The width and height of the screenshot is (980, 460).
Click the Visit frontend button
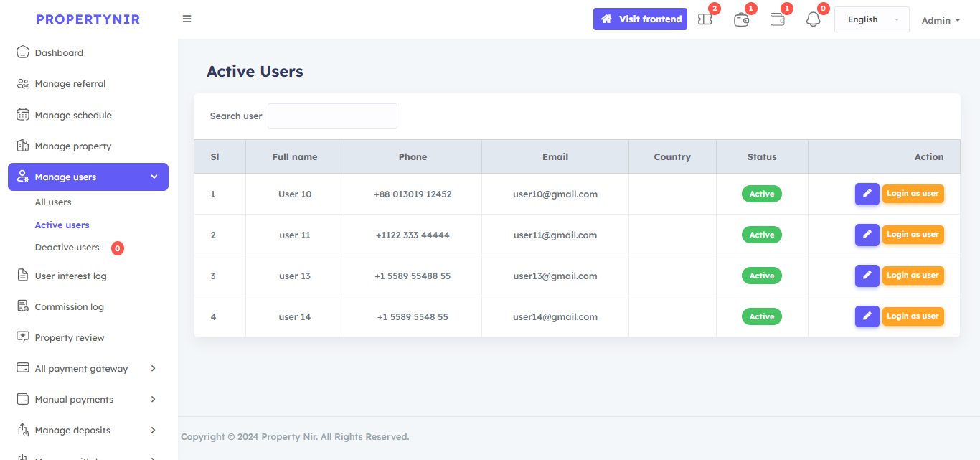click(640, 19)
